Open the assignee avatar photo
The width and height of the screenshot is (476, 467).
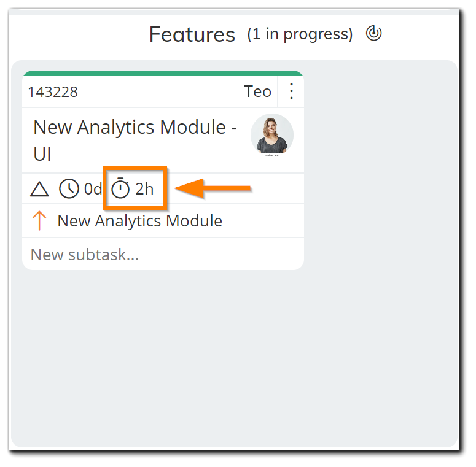click(x=271, y=134)
